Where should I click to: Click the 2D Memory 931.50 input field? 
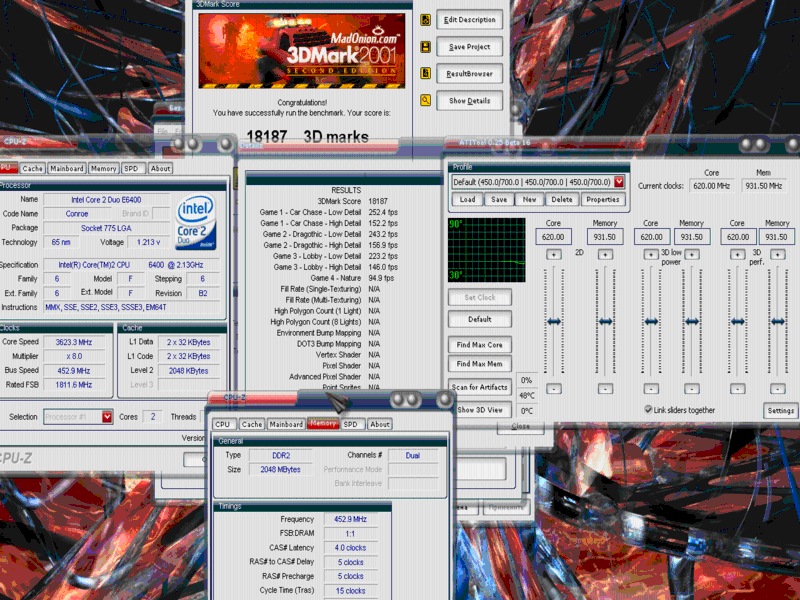click(605, 237)
